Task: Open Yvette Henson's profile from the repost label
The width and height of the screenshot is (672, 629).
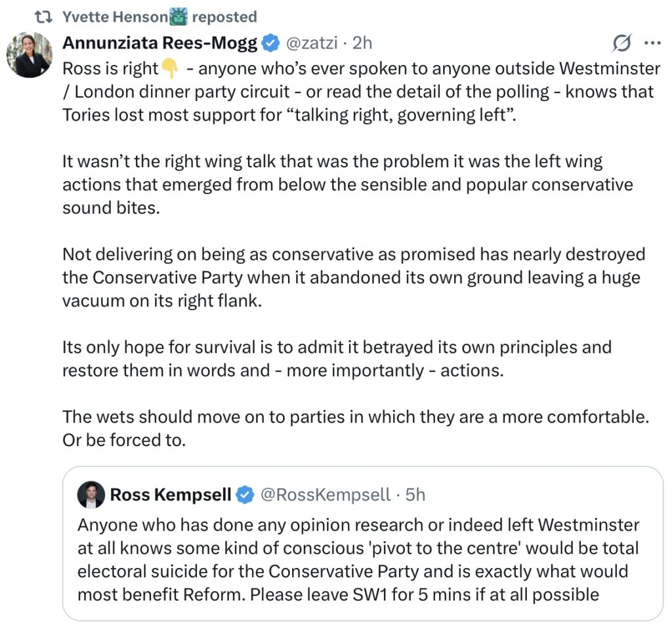Action: [x=115, y=16]
